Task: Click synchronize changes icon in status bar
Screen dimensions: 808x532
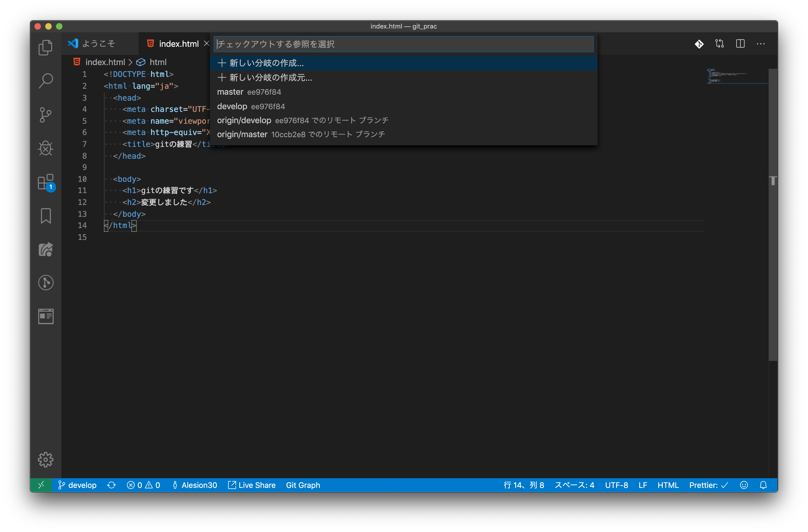Action: point(111,485)
